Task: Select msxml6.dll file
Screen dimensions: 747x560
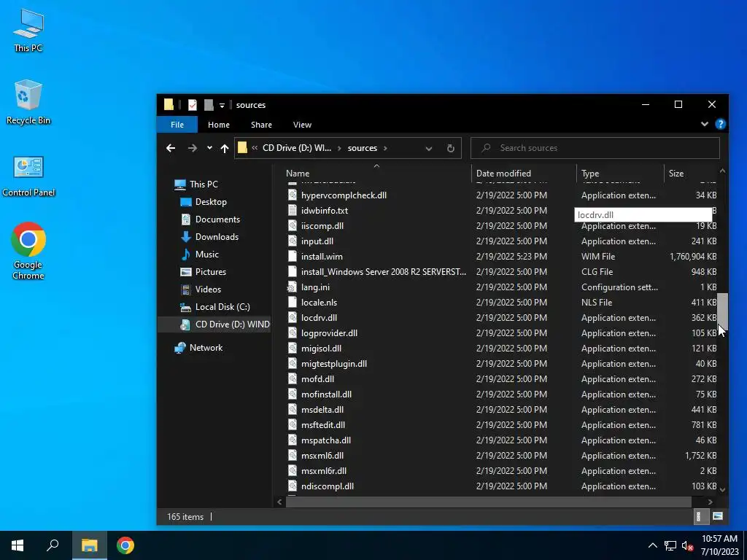Action: pyautogui.click(x=322, y=456)
